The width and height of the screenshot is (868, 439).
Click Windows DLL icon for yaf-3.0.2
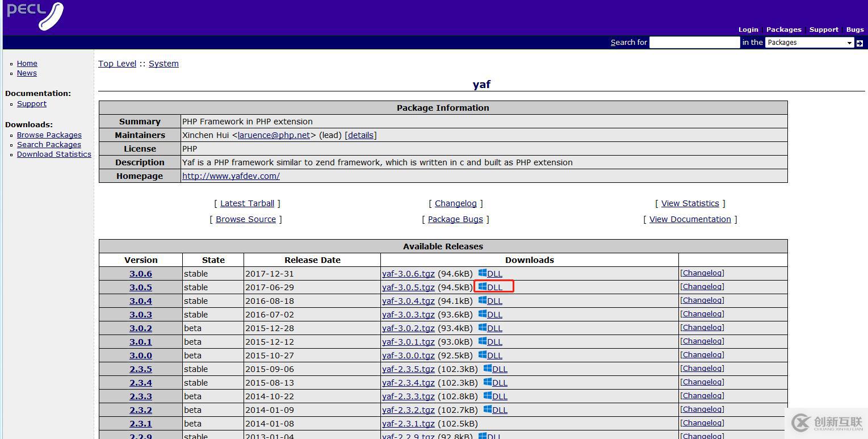pyautogui.click(x=483, y=328)
